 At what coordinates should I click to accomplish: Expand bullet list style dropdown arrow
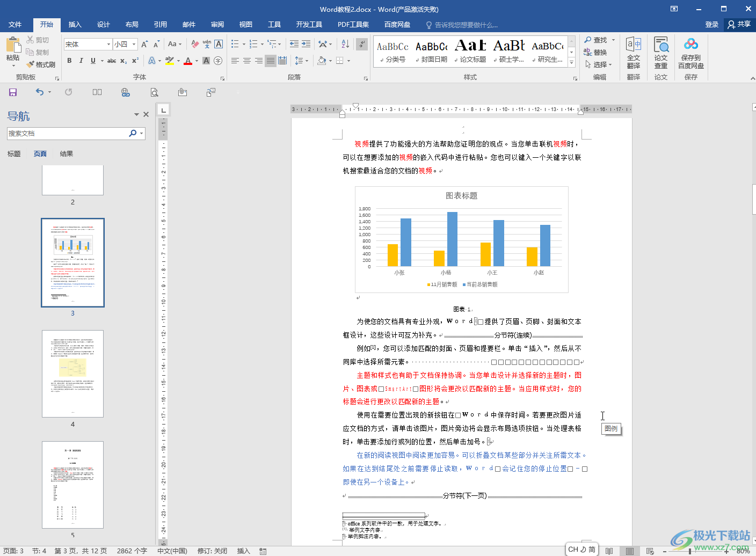coord(244,45)
